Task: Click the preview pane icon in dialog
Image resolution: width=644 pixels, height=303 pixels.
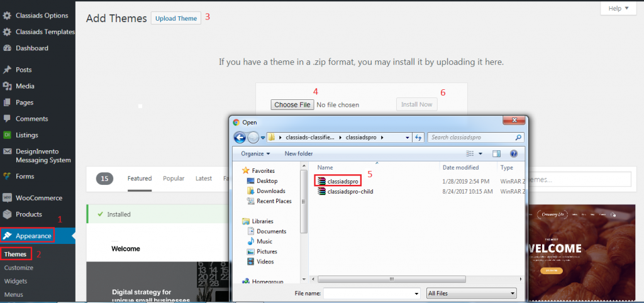Action: 497,153
